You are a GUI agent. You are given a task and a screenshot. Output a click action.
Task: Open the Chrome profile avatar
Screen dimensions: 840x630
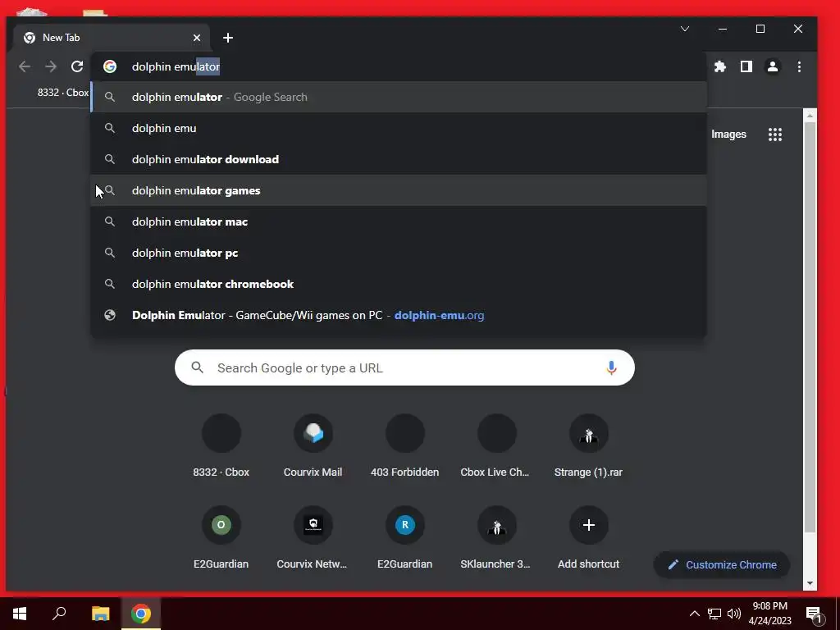tap(773, 66)
